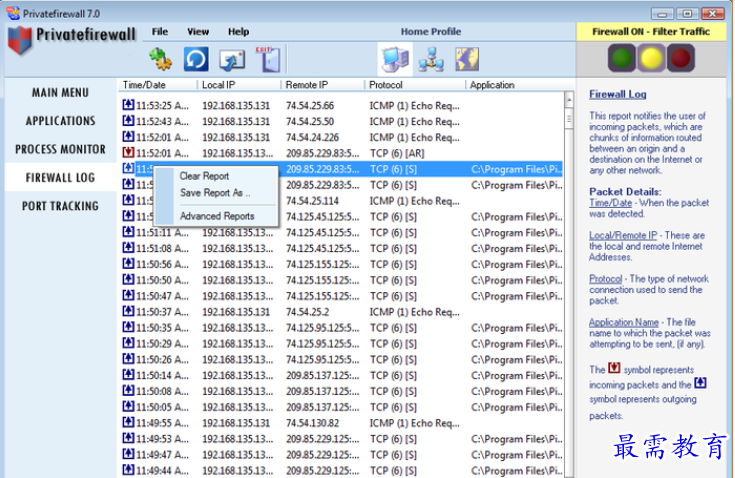
Task: Click the Protocol help link
Action: coord(605,279)
